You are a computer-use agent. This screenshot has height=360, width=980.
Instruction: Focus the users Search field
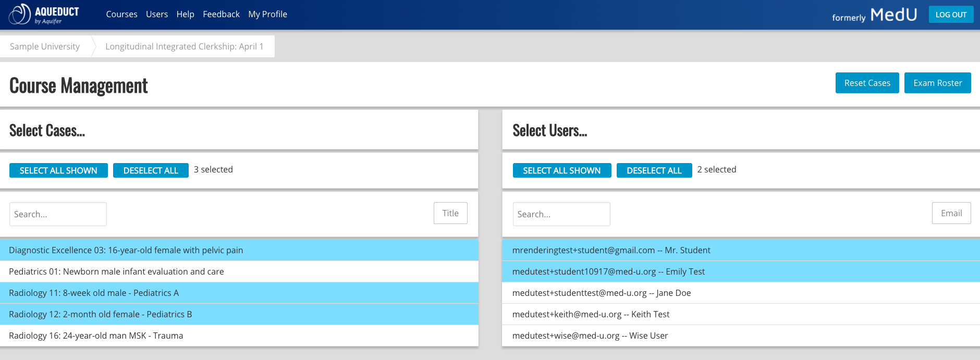coord(561,214)
